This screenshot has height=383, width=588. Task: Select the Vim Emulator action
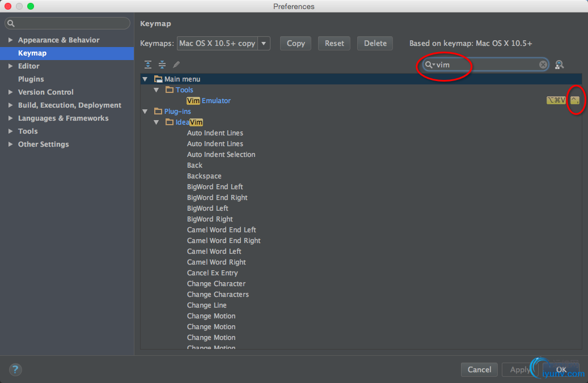point(209,100)
